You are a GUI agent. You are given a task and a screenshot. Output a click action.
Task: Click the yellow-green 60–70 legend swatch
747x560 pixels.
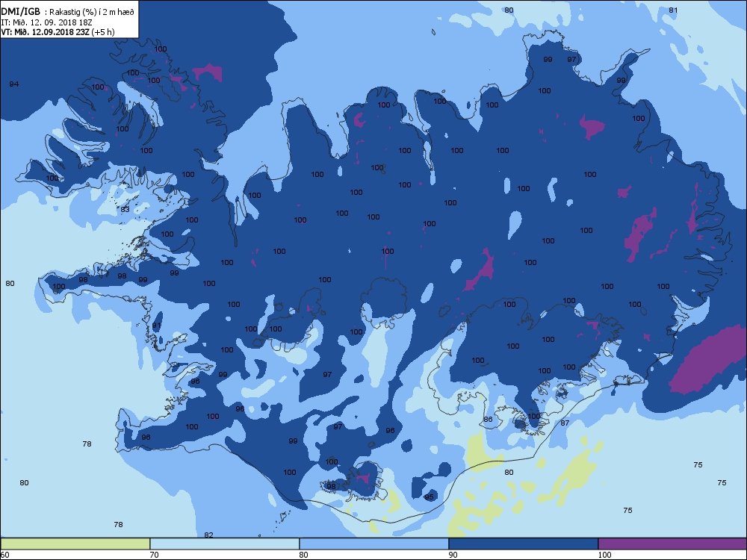[x=75, y=544]
